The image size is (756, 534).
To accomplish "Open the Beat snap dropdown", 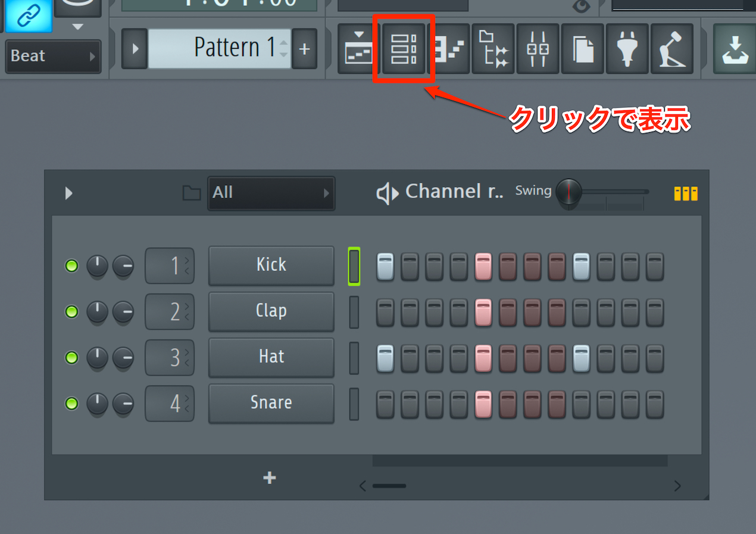I will [x=53, y=57].
